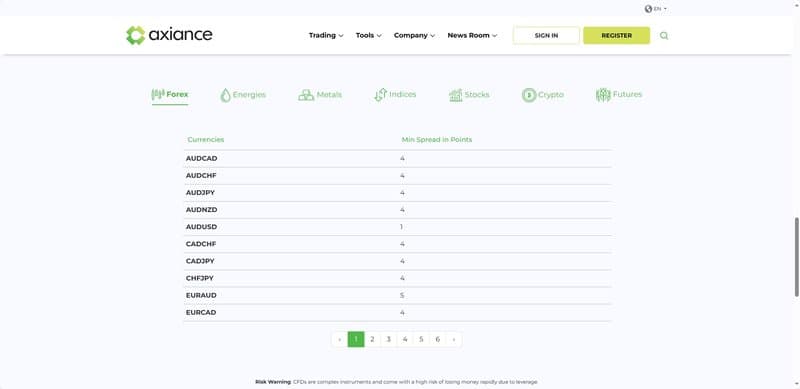Select the AUDUSD row
This screenshot has width=800, height=389.
tap(397, 227)
